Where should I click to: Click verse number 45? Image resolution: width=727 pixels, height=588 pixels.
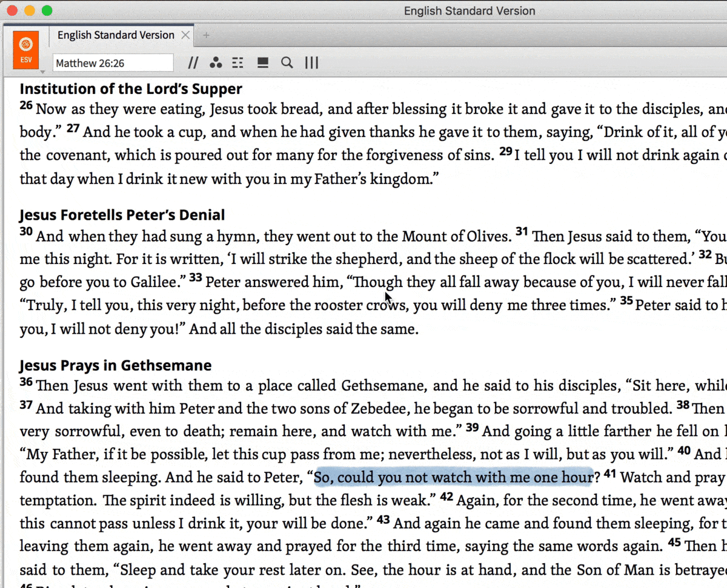click(x=675, y=543)
